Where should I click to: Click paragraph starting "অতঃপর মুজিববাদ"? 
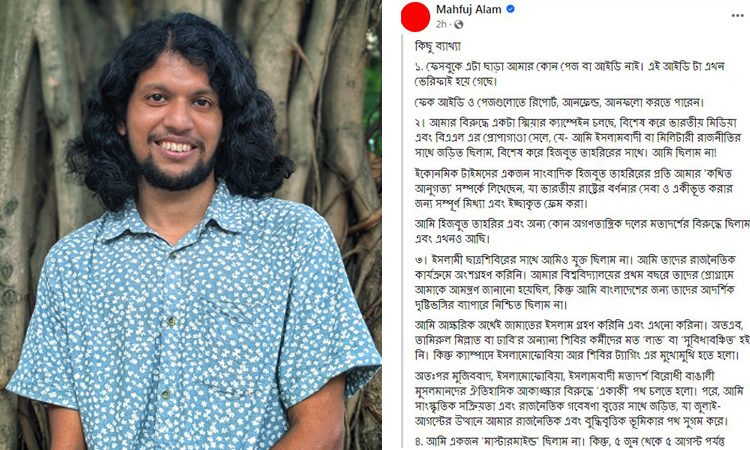(571, 398)
